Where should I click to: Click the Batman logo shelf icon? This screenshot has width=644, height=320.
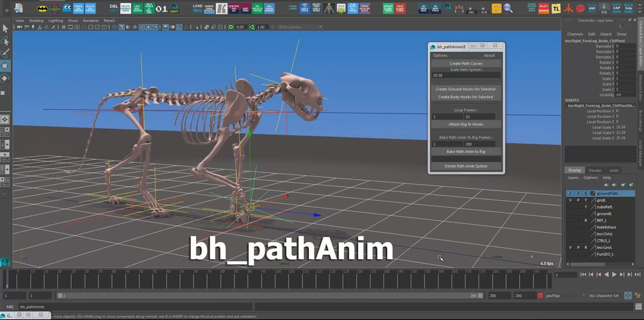pos(42,8)
